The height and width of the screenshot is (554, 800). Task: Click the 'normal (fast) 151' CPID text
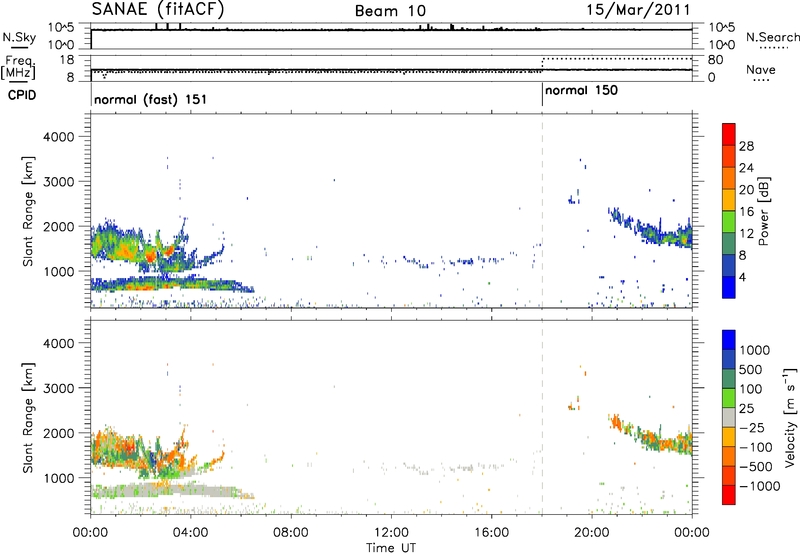click(x=151, y=99)
